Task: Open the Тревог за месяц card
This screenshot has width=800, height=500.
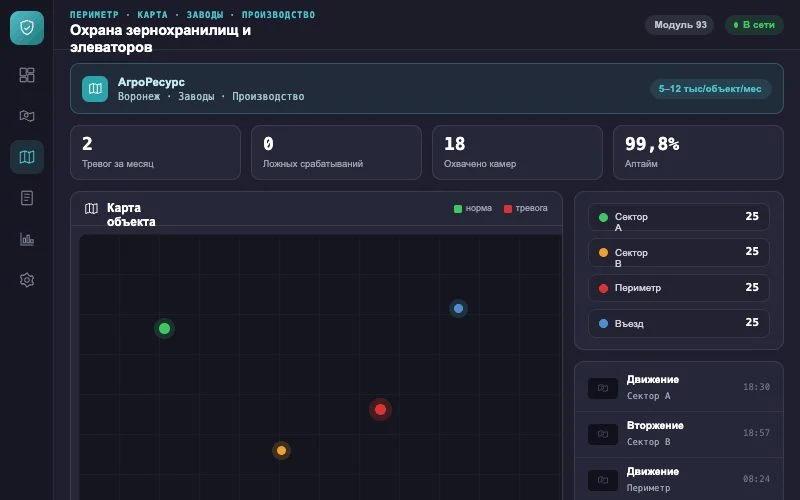Action: (155, 152)
